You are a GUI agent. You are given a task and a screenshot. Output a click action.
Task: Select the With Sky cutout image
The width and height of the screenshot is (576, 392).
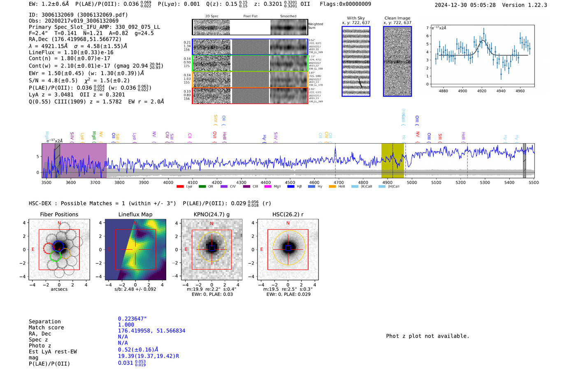pyautogui.click(x=356, y=61)
